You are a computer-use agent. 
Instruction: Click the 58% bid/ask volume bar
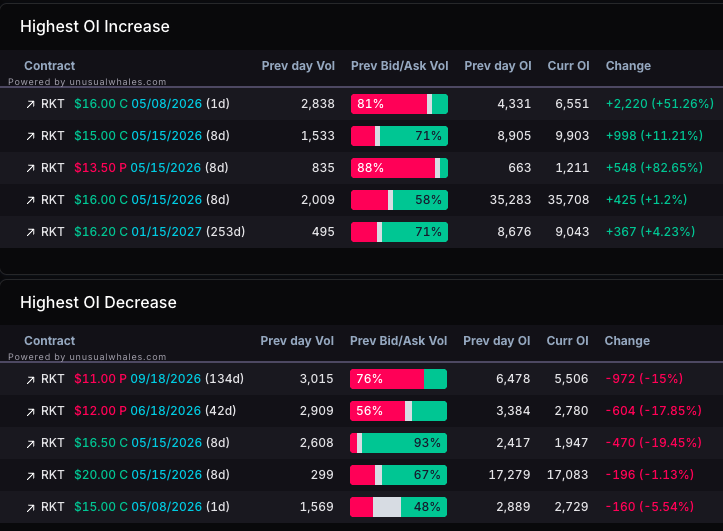click(x=399, y=201)
